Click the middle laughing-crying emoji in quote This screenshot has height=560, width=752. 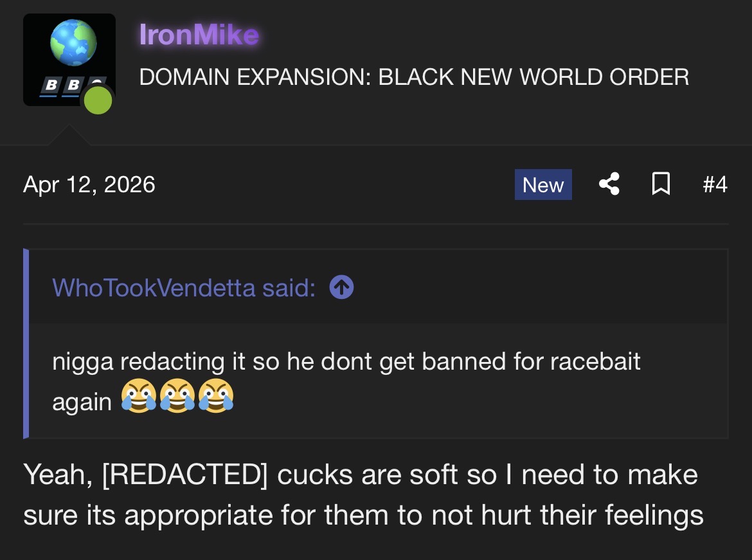tap(177, 395)
